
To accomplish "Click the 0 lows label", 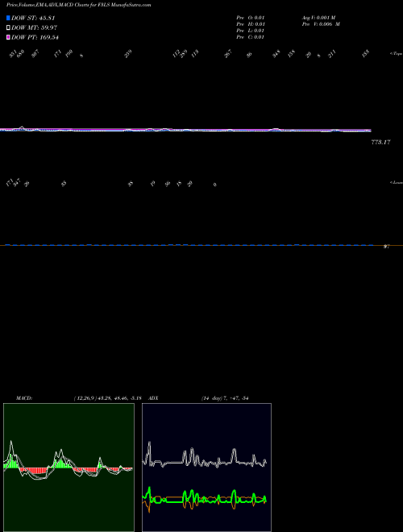I will click(215, 185).
